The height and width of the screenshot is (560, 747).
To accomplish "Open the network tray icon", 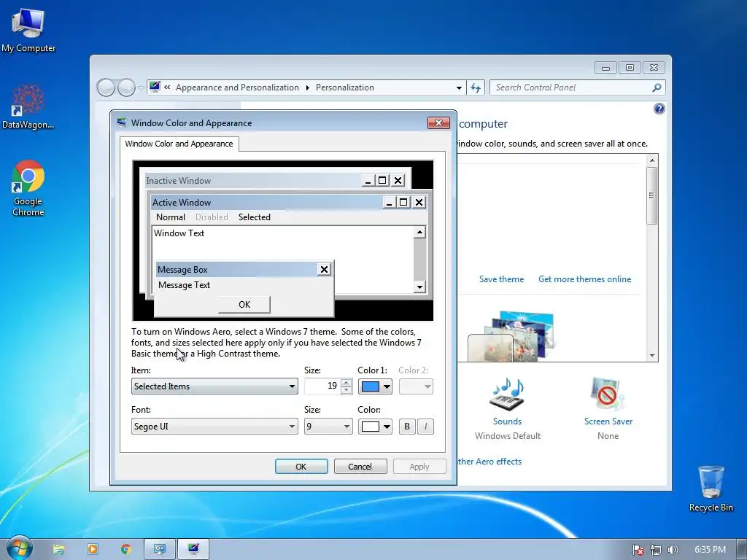I will pos(656,550).
